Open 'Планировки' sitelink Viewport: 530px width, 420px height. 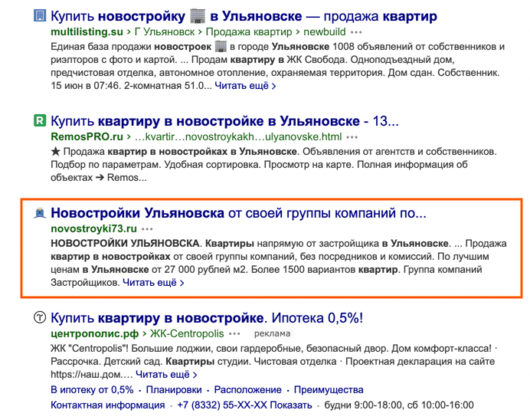point(174,389)
